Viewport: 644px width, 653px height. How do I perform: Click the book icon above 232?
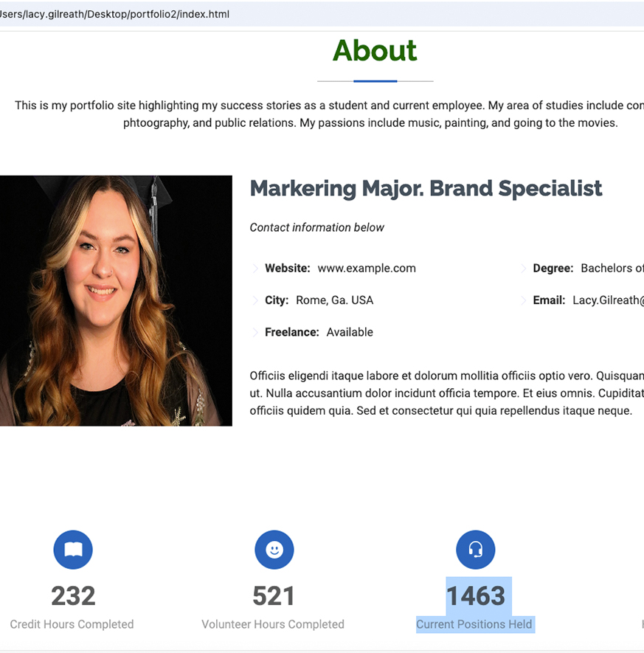[x=73, y=550]
